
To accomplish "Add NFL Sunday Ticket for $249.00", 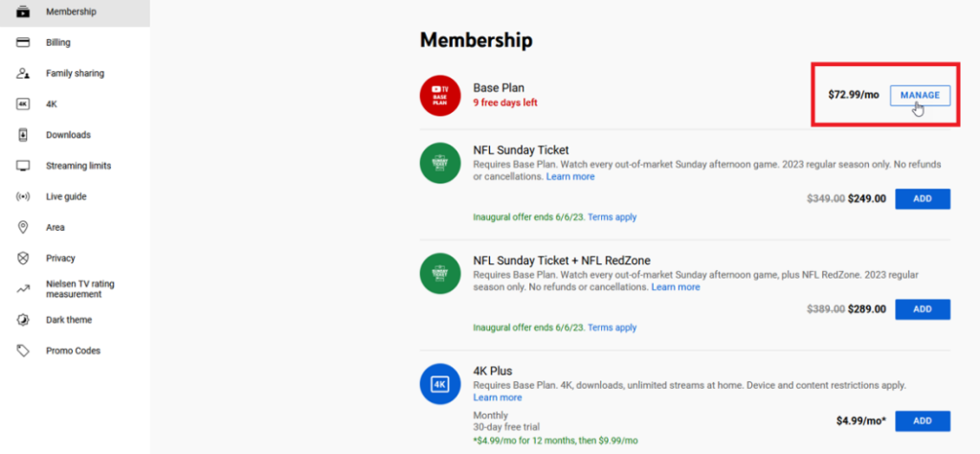I will tap(922, 199).
